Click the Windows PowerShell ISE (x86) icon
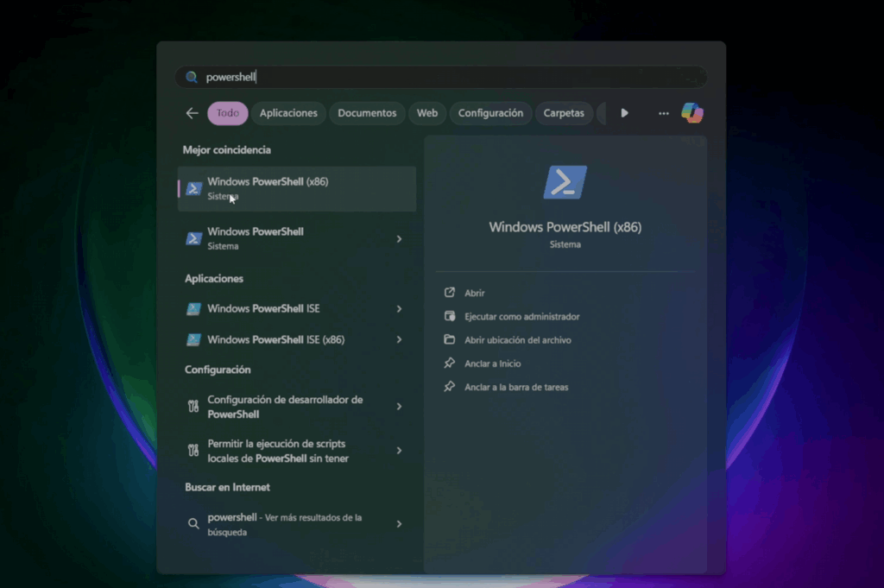Image resolution: width=884 pixels, height=588 pixels. (193, 339)
